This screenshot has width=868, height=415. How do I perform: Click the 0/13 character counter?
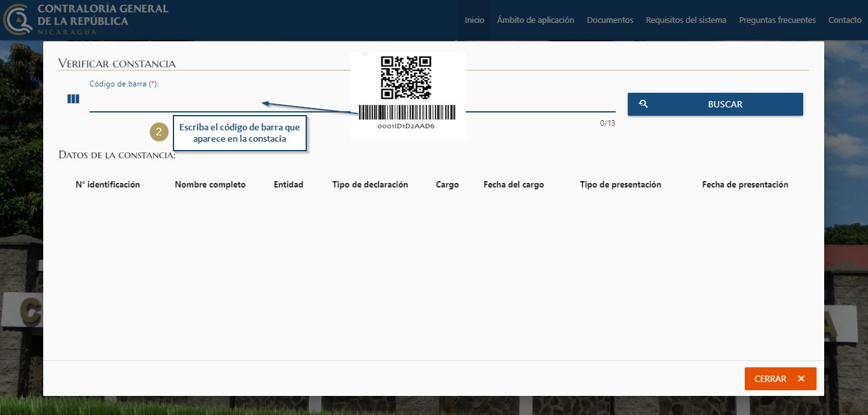[607, 123]
